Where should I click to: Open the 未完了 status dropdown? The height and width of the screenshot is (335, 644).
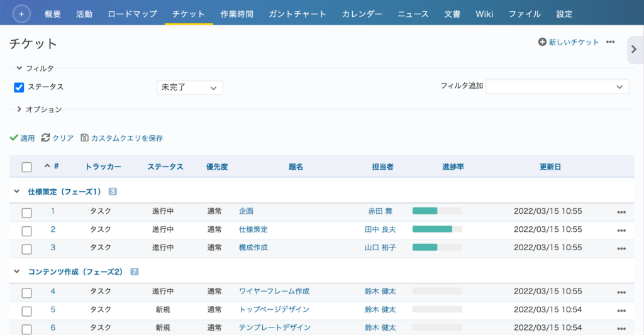click(x=189, y=87)
